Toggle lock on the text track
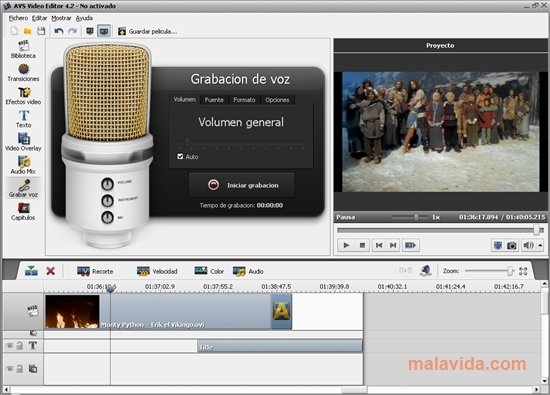 click(20, 346)
